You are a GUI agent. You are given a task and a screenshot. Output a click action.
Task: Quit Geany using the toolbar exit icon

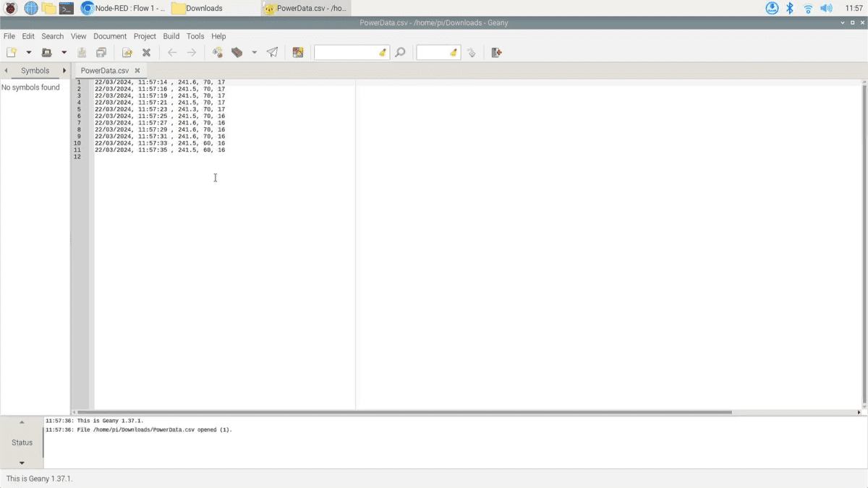click(496, 52)
